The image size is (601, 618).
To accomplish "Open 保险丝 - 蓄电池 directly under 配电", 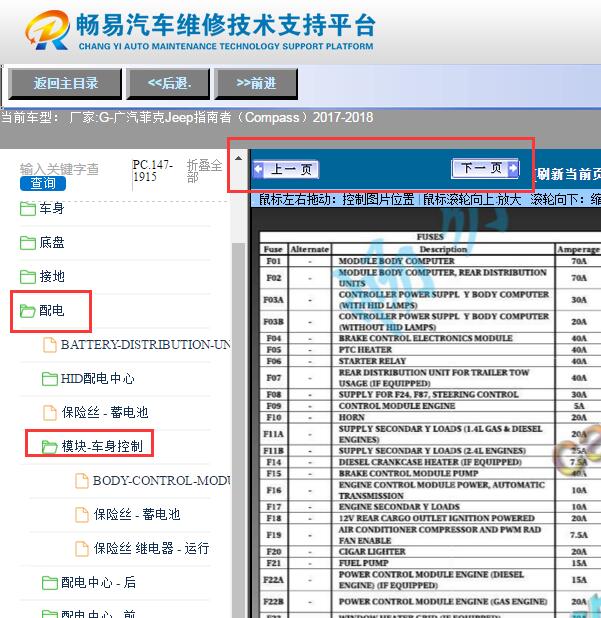I will point(105,412).
